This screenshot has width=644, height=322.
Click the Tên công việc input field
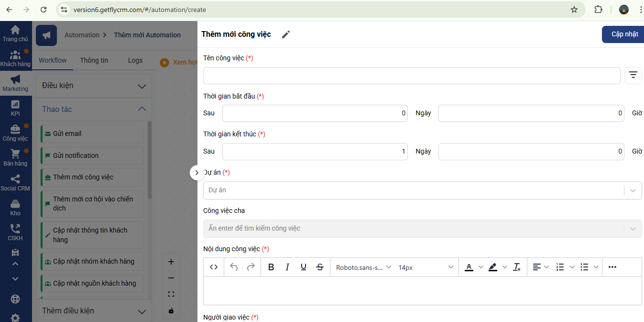[x=412, y=76]
